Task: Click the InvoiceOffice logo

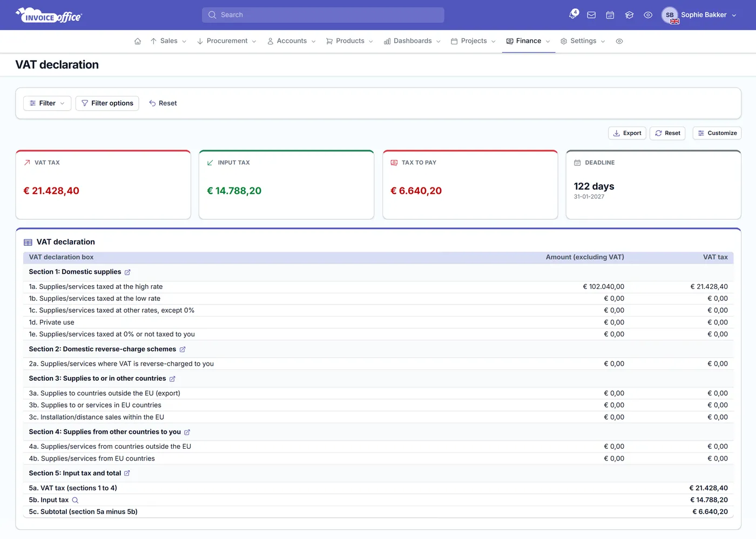Action: pyautogui.click(x=49, y=15)
